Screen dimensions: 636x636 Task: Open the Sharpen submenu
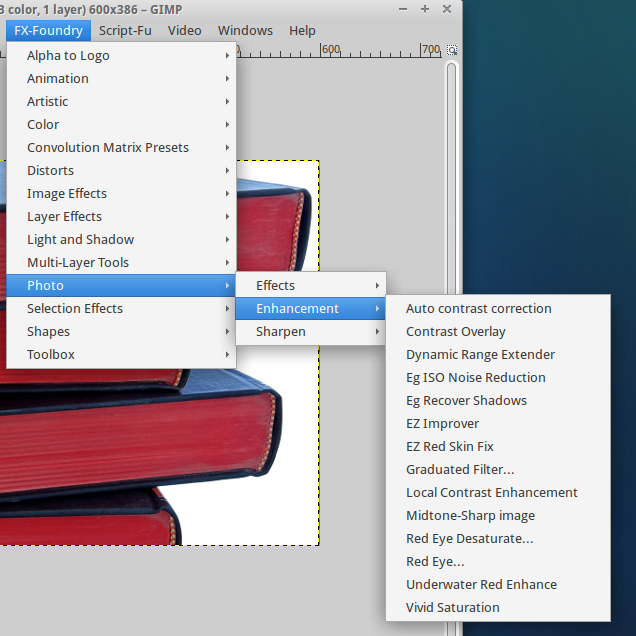[310, 332]
